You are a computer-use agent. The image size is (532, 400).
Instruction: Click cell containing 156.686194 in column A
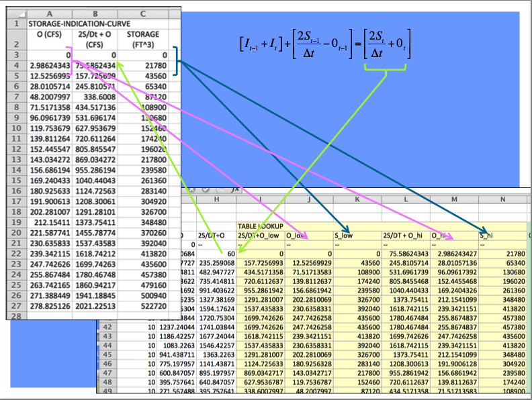point(50,170)
